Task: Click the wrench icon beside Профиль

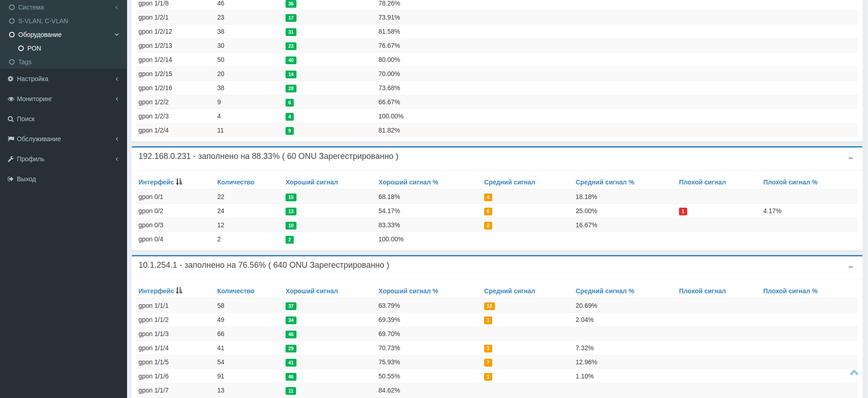Action: (10, 159)
